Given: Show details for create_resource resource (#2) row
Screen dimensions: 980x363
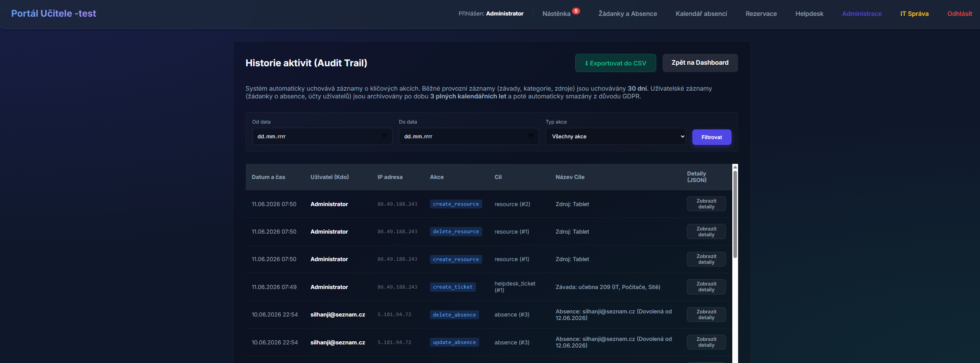Looking at the screenshot, I should [706, 204].
